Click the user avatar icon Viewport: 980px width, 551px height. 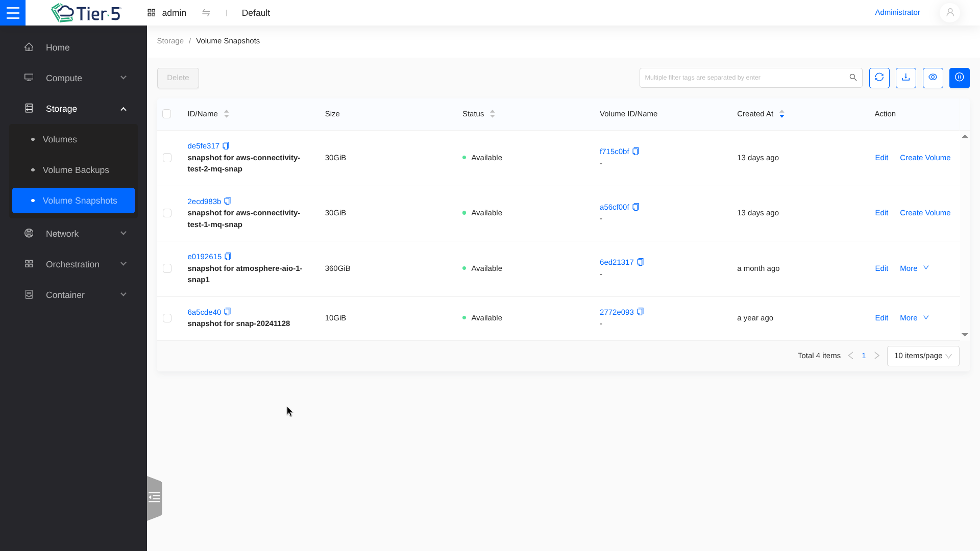click(949, 13)
